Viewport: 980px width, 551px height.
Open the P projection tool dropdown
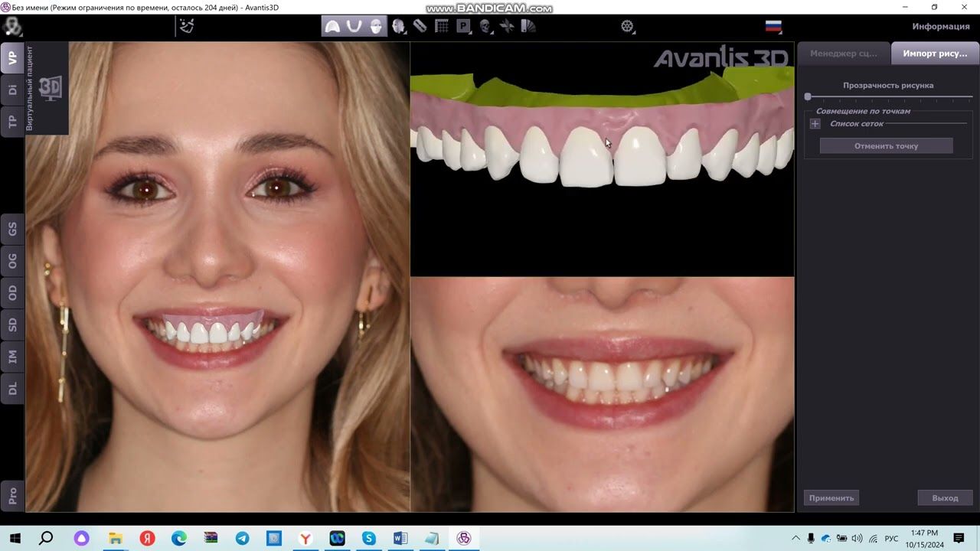click(464, 26)
